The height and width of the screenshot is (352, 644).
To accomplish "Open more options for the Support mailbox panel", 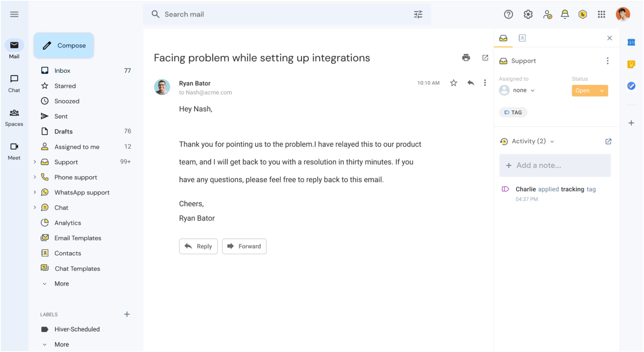I will 608,61.
